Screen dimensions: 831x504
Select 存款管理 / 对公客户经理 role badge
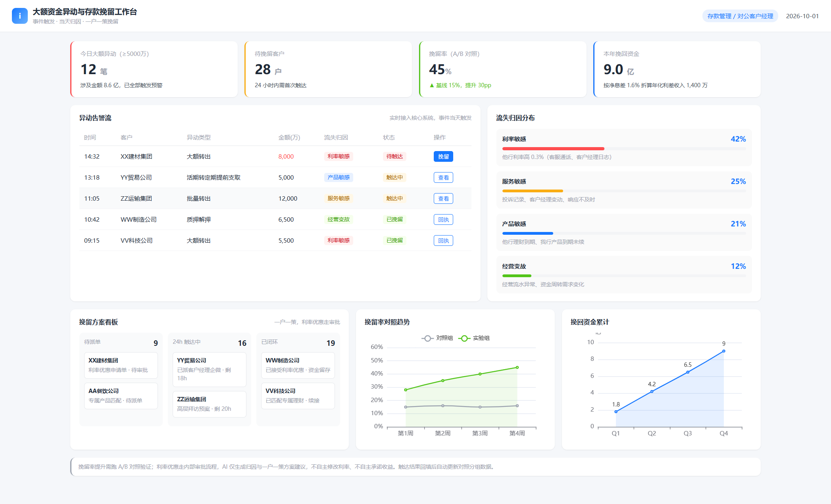tap(740, 16)
